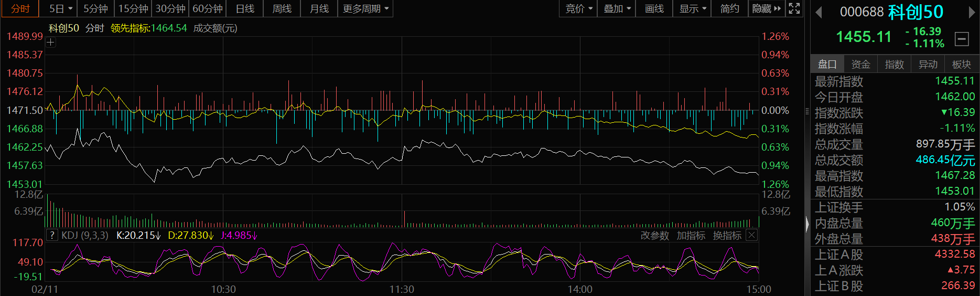The height and width of the screenshot is (296, 980).
Task: Close the KDJ indicator panel
Action: tap(751, 235)
